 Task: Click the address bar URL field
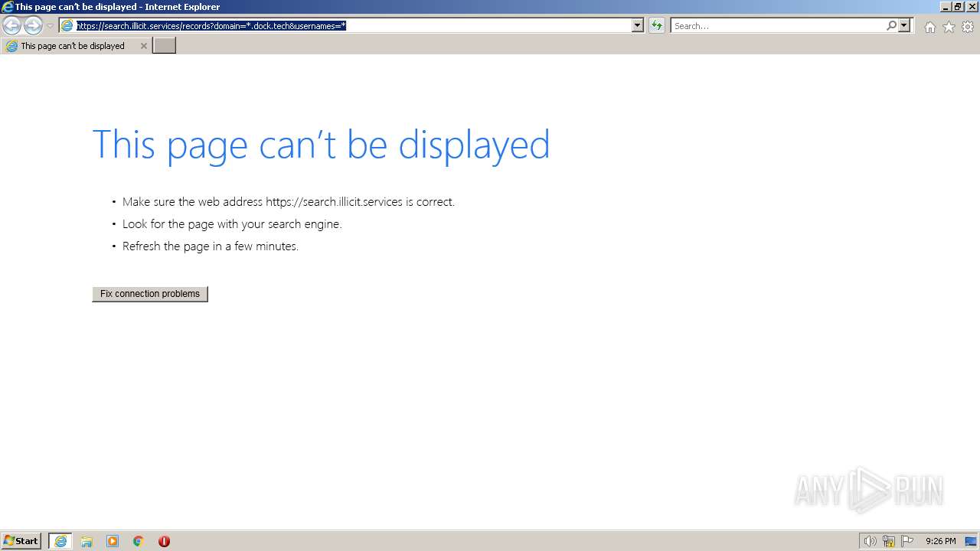(352, 26)
